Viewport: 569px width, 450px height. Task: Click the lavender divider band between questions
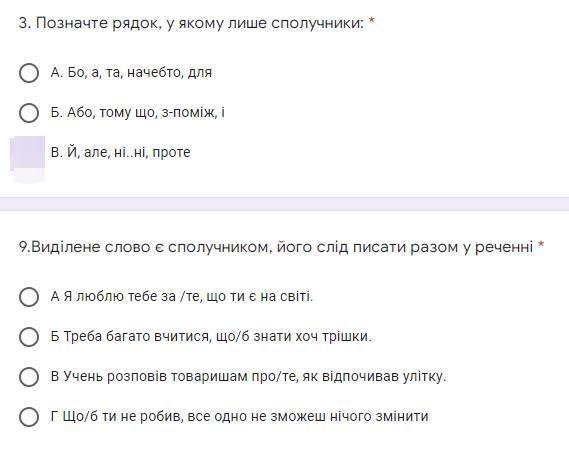coord(284,204)
